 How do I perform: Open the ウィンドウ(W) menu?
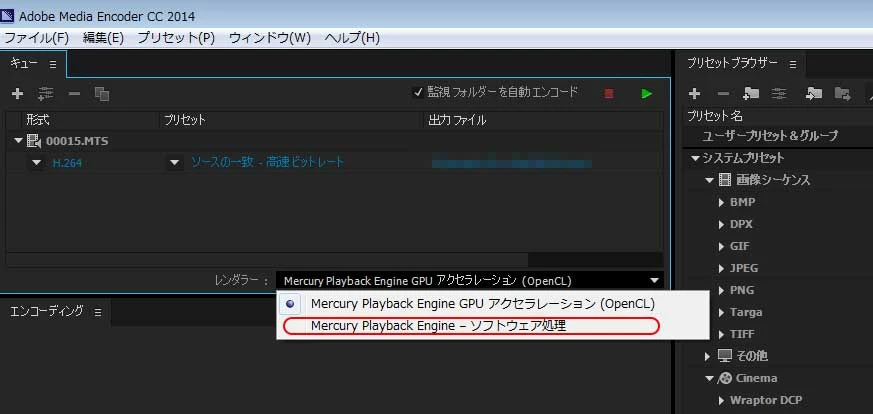tap(269, 38)
